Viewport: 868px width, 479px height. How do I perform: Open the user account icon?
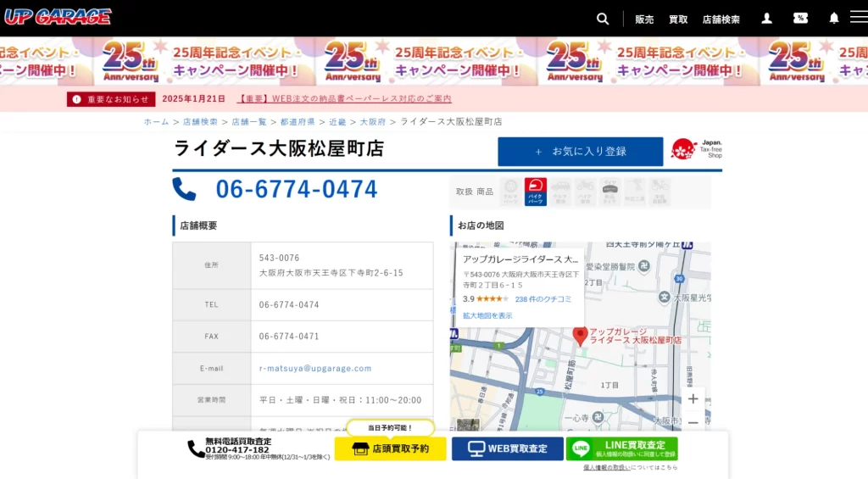click(766, 19)
